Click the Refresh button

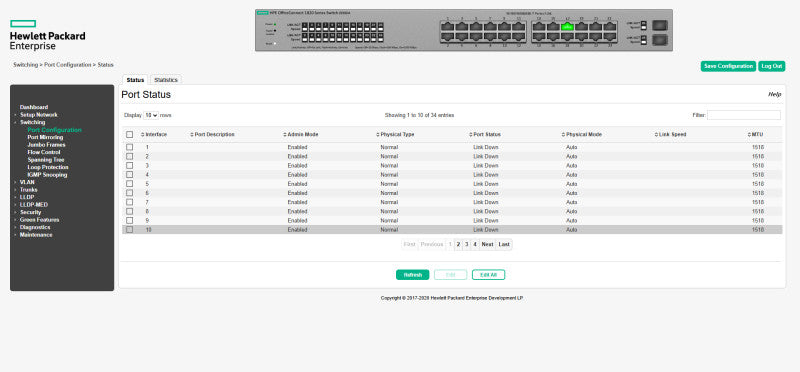click(x=413, y=275)
